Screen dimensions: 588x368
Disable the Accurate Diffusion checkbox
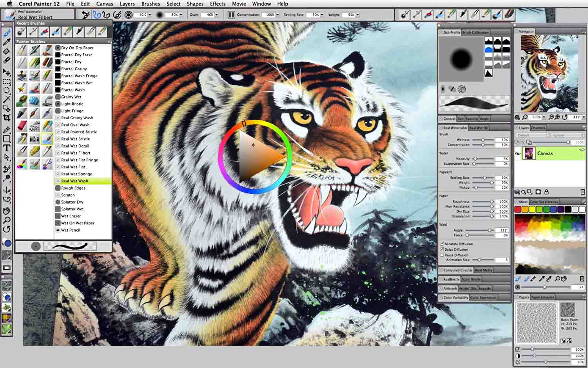click(x=442, y=244)
